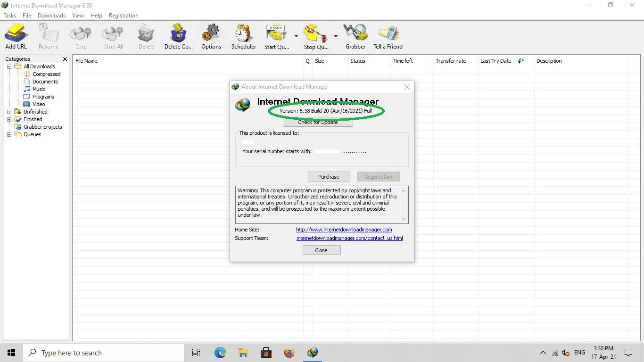Screen dimensions: 644x362
Task: Open the Stop Queue dropdown arrow
Action: click(336, 36)
